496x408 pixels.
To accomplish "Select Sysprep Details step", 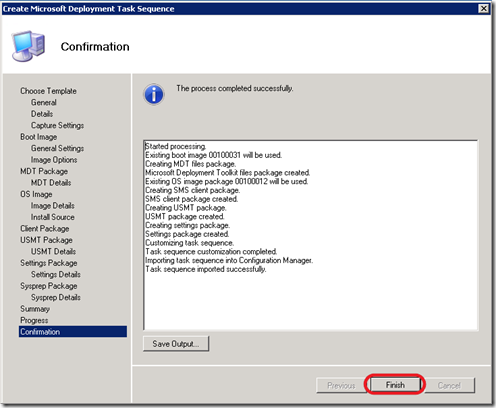I will point(56,297).
